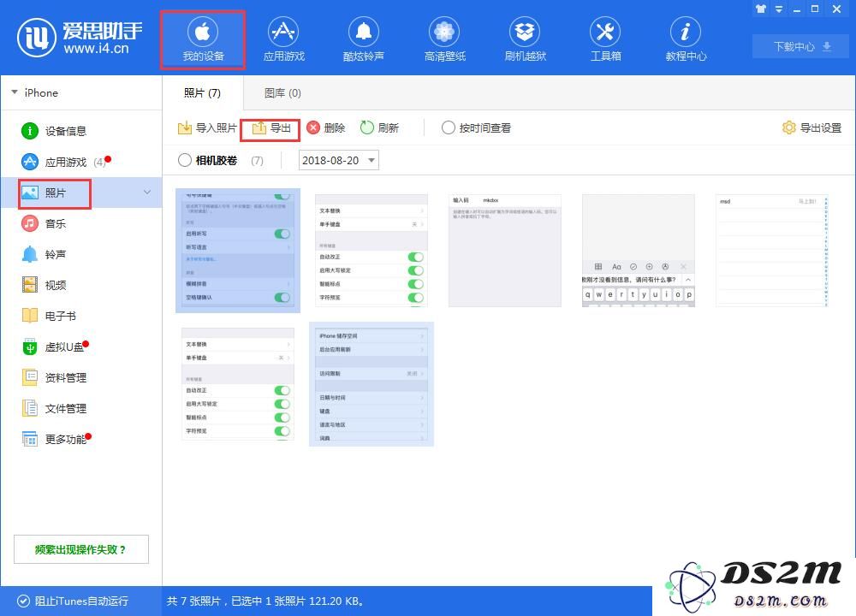
Task: Select the keyboard qwerty screenshot thumbnail
Action: click(639, 251)
